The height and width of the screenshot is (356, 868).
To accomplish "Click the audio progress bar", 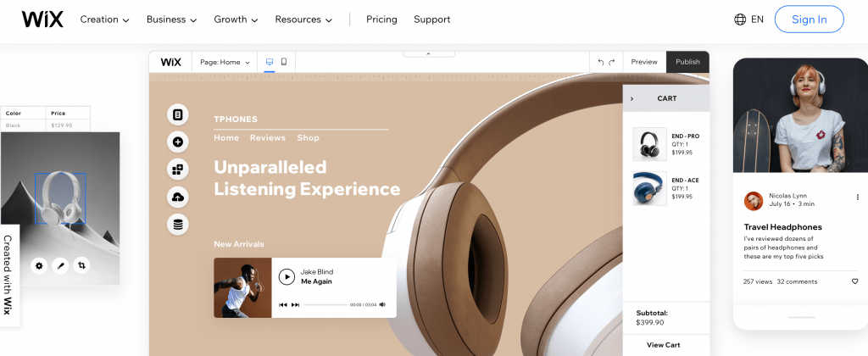I will pos(325,304).
